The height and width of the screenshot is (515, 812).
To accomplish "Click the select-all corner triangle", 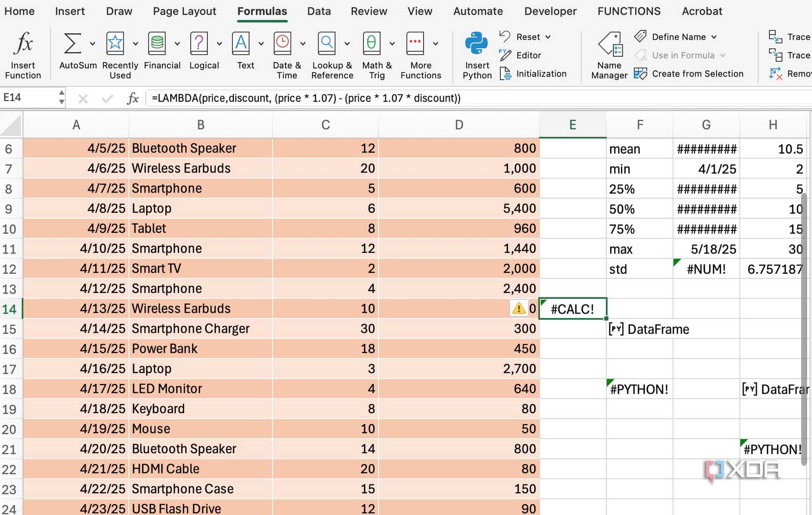I will click(12, 126).
